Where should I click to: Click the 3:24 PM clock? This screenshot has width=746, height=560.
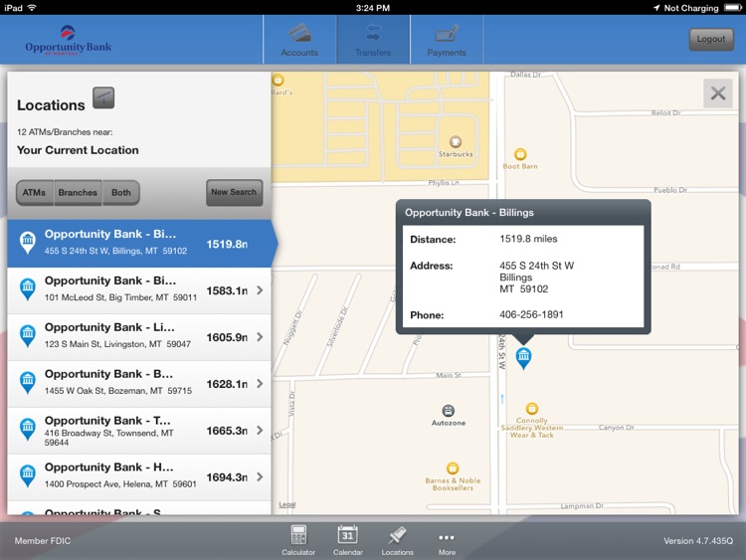(373, 8)
